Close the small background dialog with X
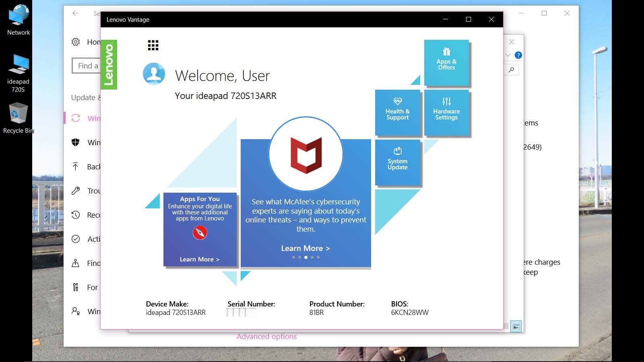Viewport: 644px width, 362px height. coord(512,42)
